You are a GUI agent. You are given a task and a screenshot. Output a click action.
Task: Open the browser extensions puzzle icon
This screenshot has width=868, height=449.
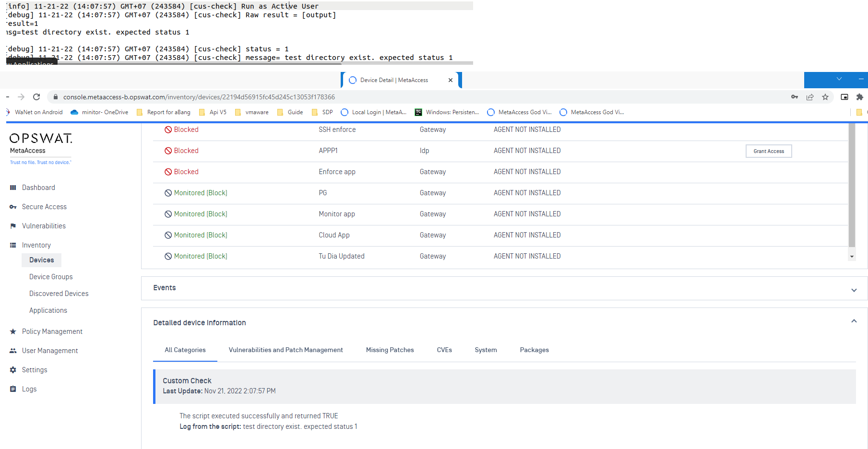[x=860, y=97]
